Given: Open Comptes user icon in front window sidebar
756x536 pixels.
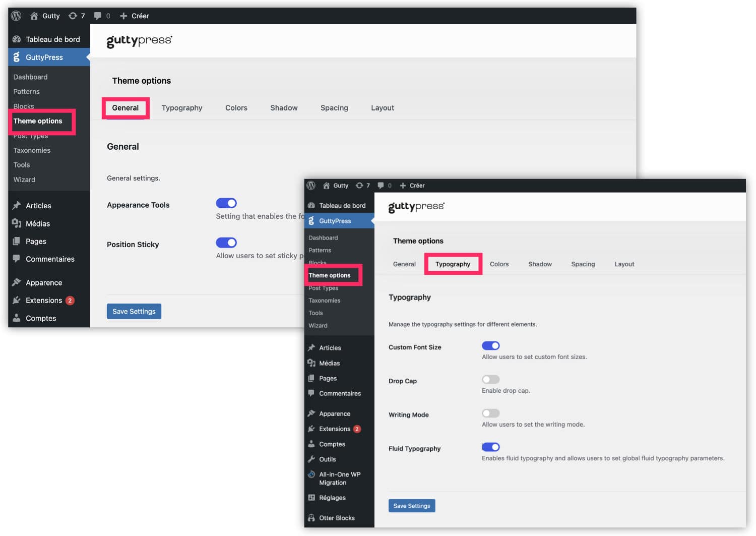Looking at the screenshot, I should click(x=311, y=444).
